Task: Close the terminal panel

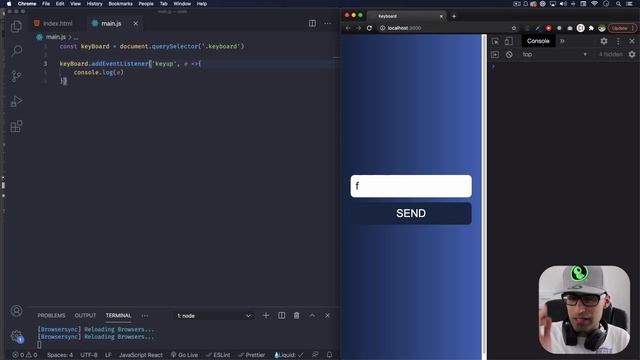Action: (327, 316)
